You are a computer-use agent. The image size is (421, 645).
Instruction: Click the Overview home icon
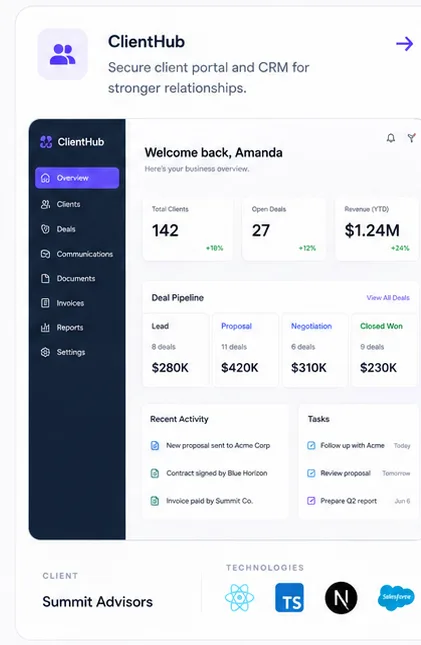pyautogui.click(x=46, y=178)
